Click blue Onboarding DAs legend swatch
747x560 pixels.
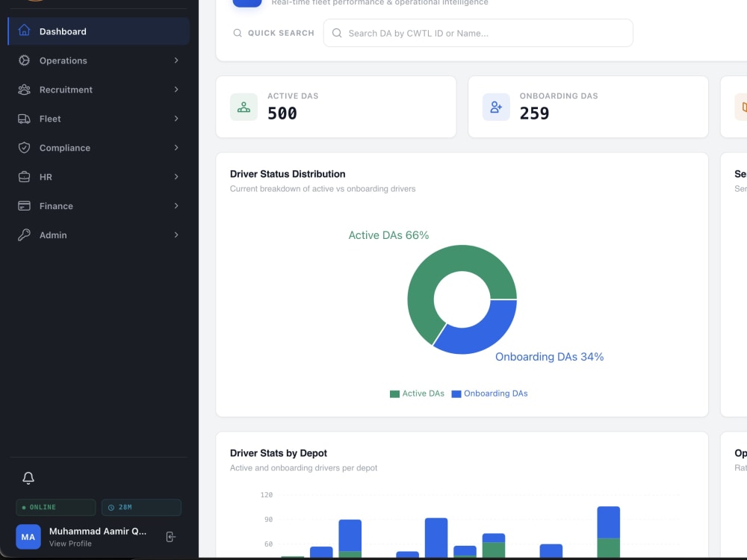click(456, 393)
